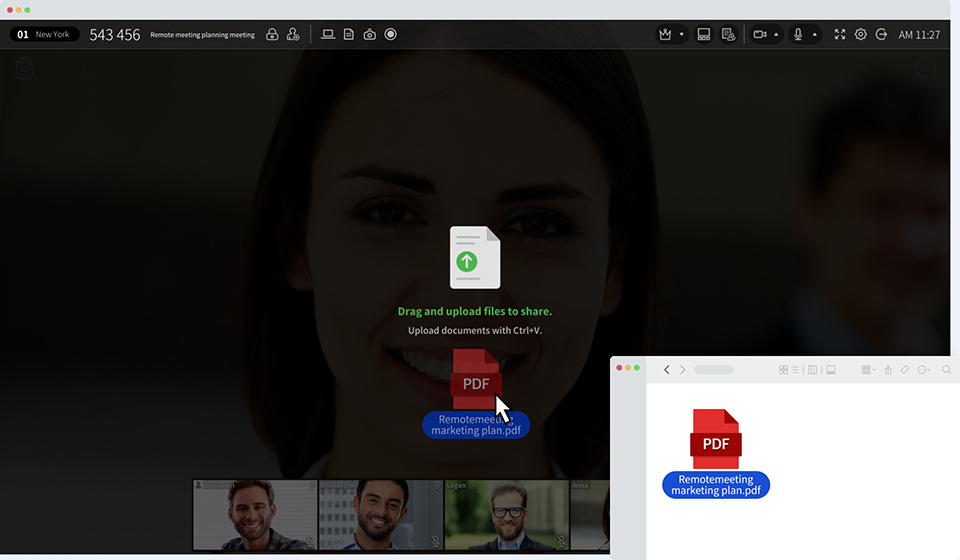Click the Drag and upload files to share text
Viewport: 960px width, 560px height.
click(474, 311)
